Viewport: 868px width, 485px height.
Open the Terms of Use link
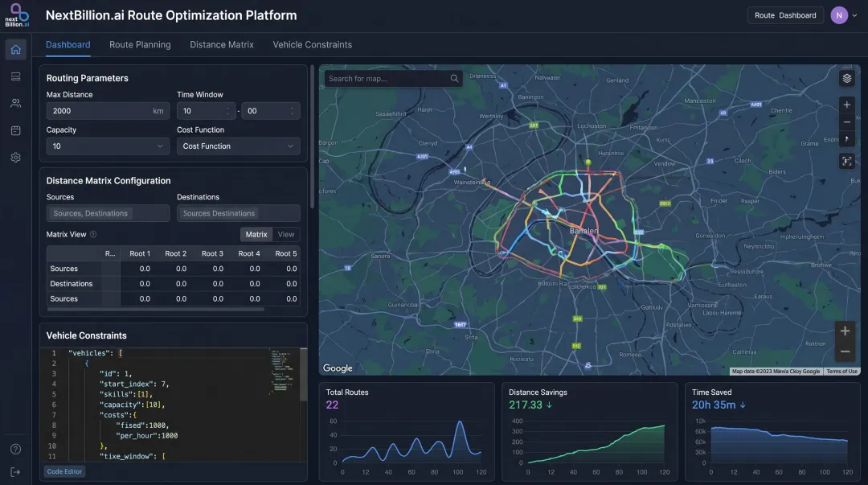point(841,372)
